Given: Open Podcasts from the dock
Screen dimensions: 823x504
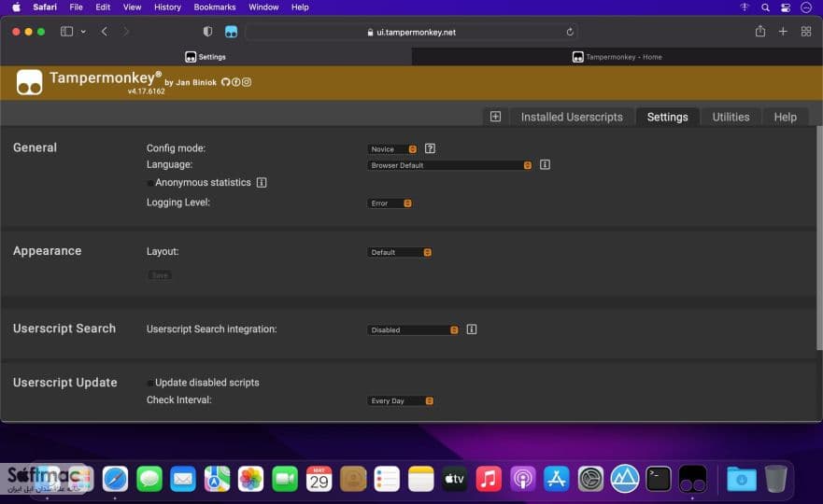Looking at the screenshot, I should [522, 478].
